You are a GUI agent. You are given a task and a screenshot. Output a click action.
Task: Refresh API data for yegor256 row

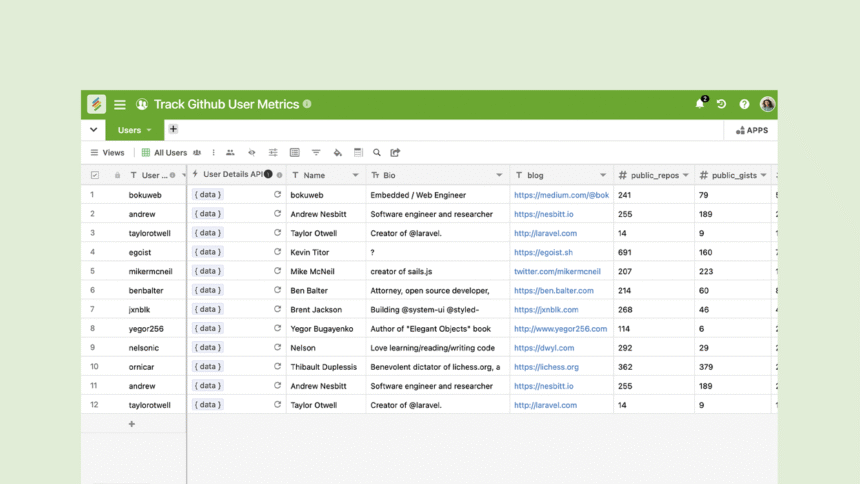pyautogui.click(x=278, y=328)
